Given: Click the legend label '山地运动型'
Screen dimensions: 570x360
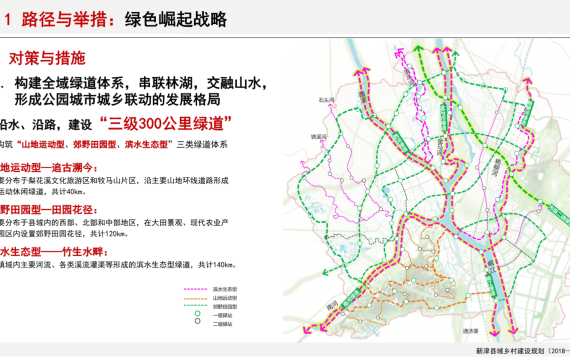Looking at the screenshot, I should coord(225,298).
